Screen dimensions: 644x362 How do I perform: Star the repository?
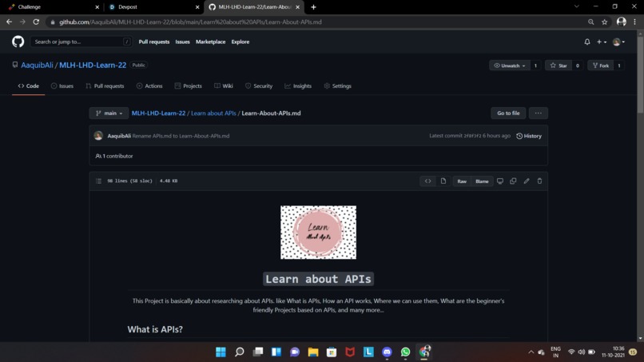[x=559, y=66]
